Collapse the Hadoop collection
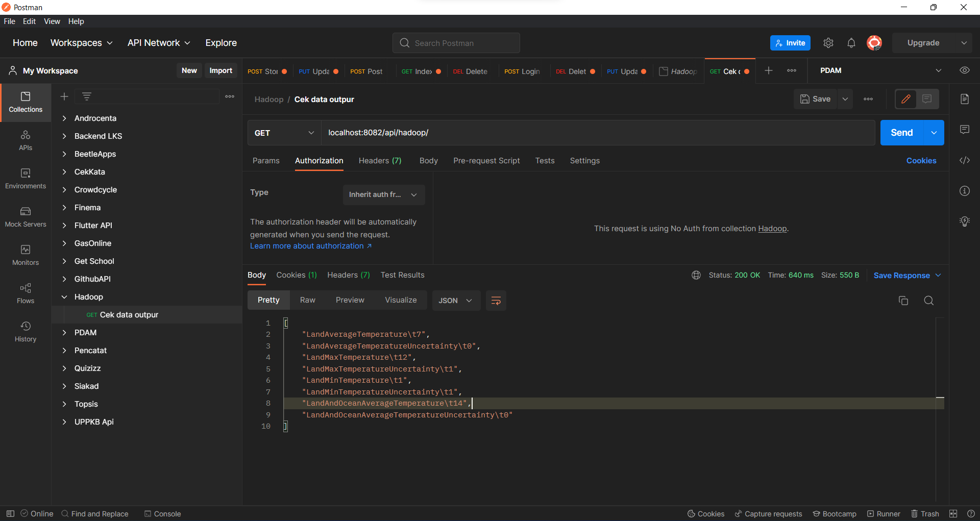This screenshot has width=980, height=521. click(x=64, y=297)
